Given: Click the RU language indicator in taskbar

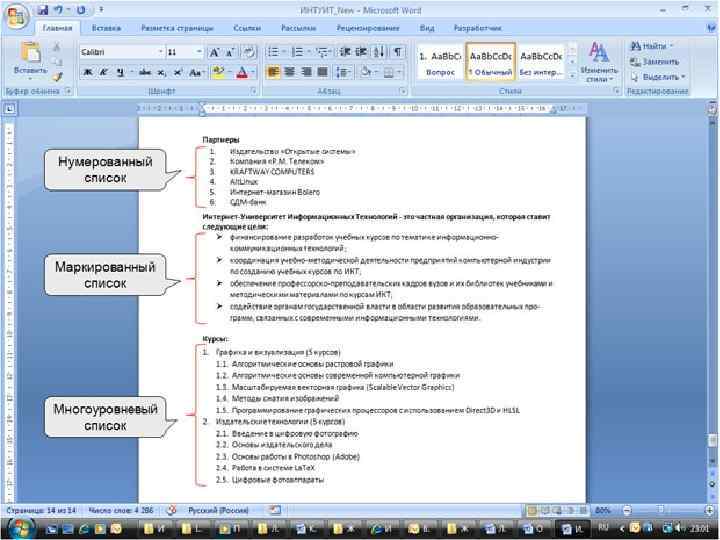Looking at the screenshot, I should (x=603, y=528).
